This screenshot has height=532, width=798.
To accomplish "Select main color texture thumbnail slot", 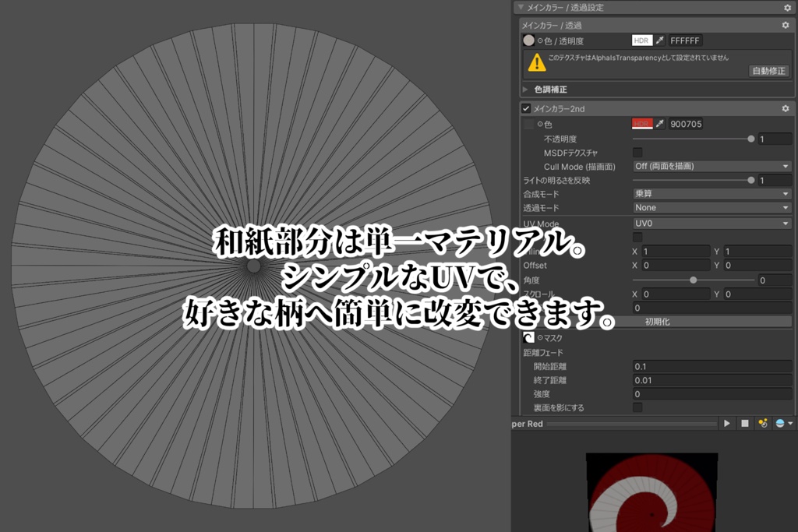I will 529,41.
